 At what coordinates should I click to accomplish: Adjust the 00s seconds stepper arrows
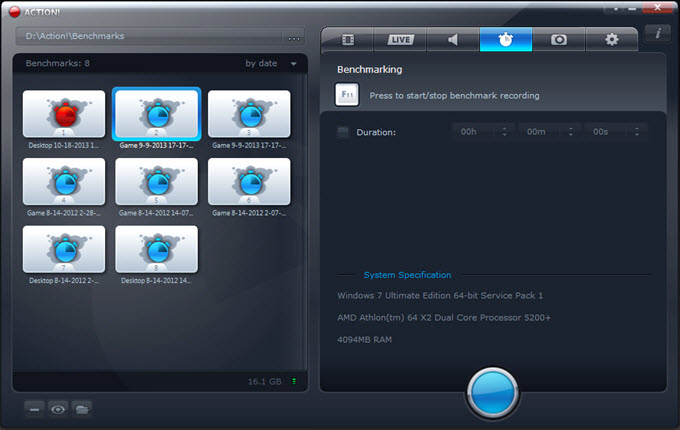coord(637,132)
